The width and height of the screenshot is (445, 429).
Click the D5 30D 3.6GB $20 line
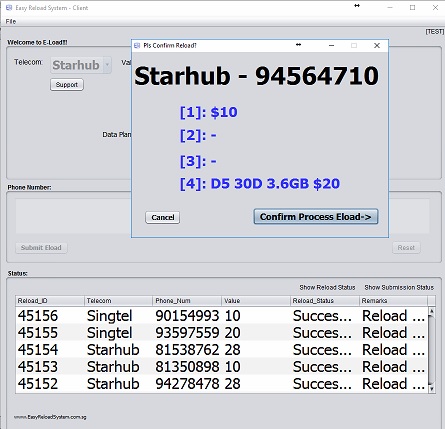pos(260,184)
